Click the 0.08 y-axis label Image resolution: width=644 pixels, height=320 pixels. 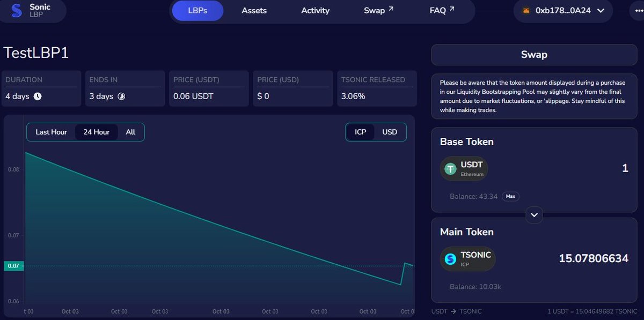(13, 169)
